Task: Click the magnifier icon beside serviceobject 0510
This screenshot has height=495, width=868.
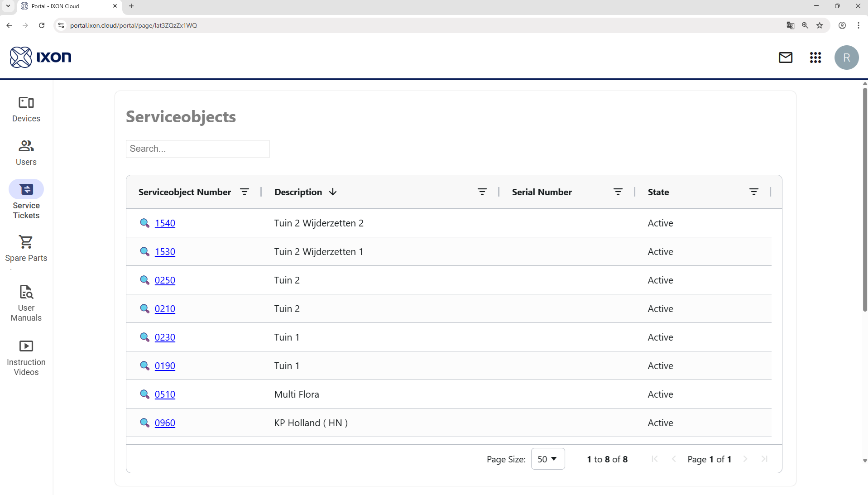Action: (144, 394)
